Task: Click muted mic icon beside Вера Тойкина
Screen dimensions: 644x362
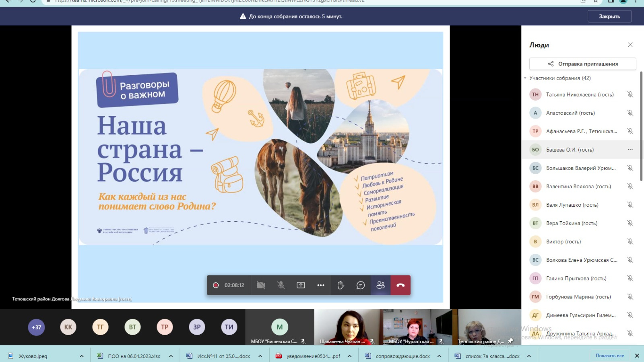Action: (630, 223)
